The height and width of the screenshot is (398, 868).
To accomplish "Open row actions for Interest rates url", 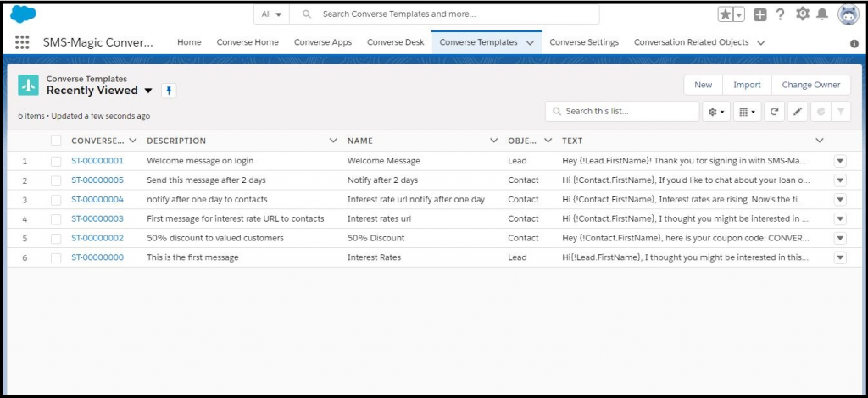I will [x=840, y=218].
